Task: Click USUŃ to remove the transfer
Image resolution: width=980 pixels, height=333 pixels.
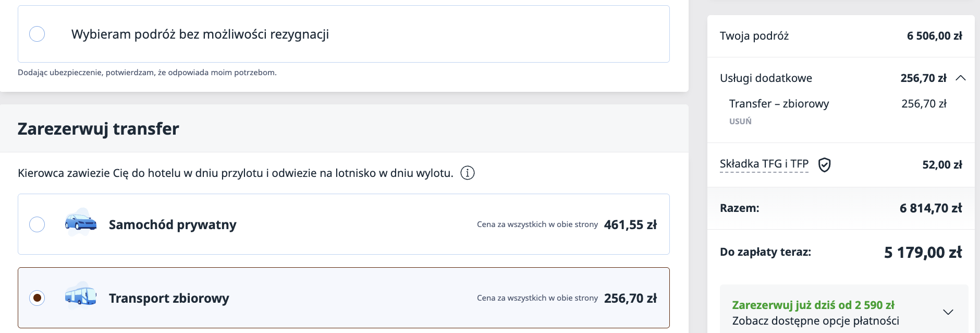Action: [740, 121]
